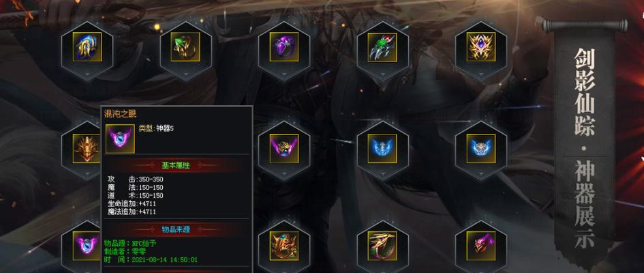Click the gold ring with green gem
This screenshot has width=644, height=273.
185,47
